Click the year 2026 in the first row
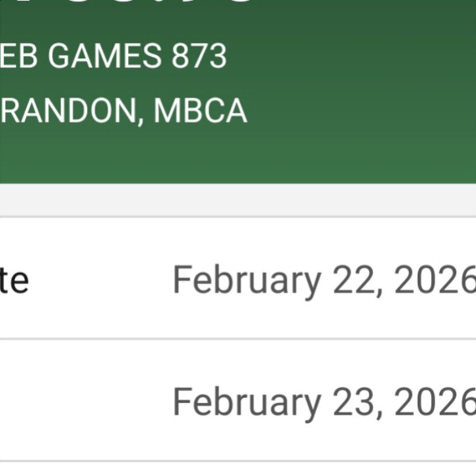Viewport: 476px width, 475px height. (x=435, y=280)
